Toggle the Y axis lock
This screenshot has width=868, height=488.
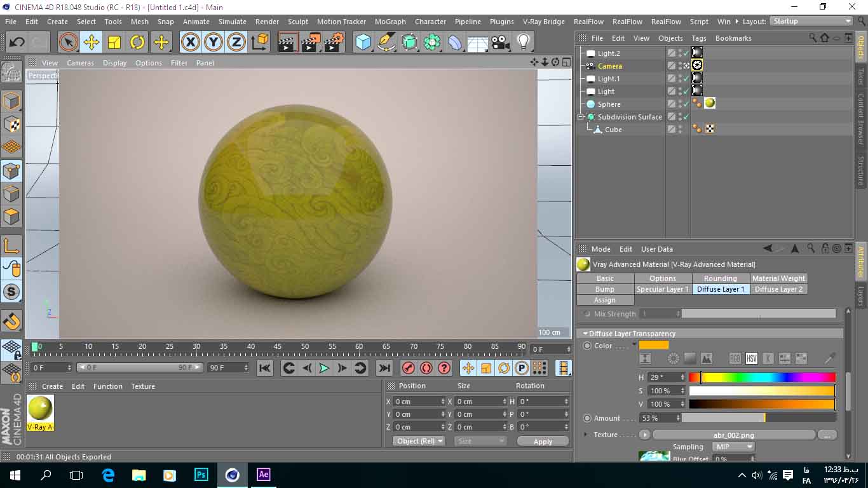click(x=214, y=43)
